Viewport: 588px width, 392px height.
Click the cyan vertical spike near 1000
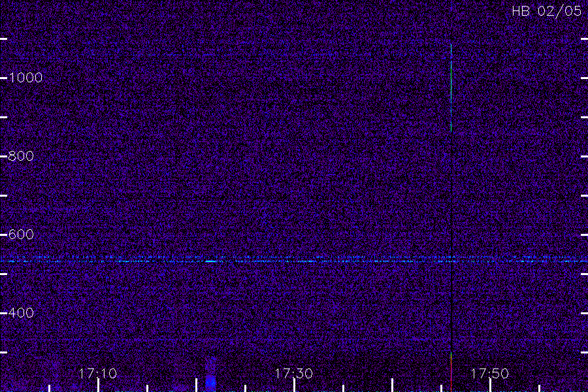[x=451, y=88]
